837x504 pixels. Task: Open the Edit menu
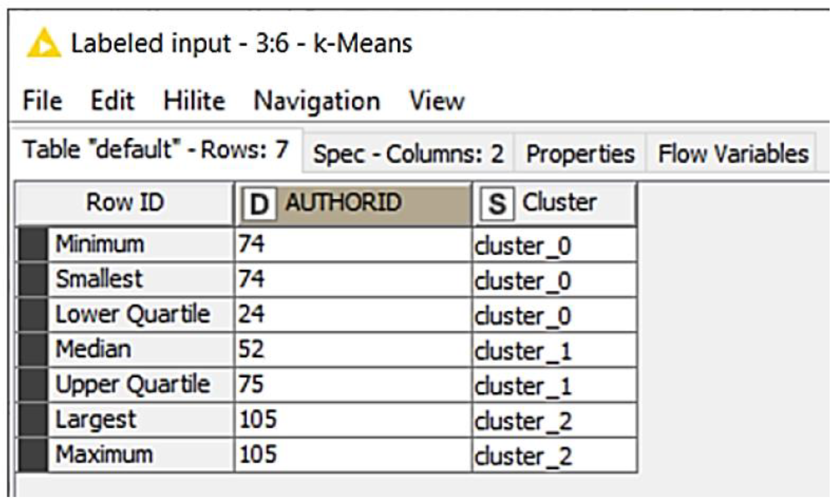tap(112, 101)
